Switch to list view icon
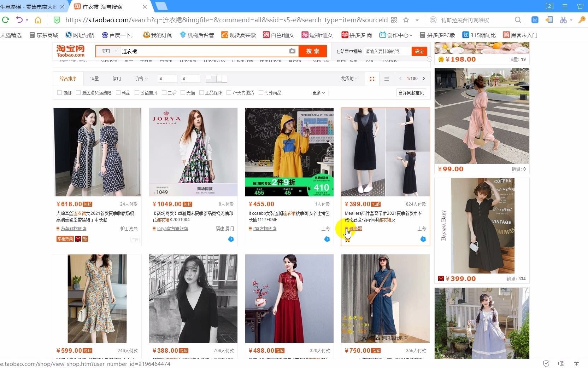Viewport: 588px width, 368px height. pos(387,79)
